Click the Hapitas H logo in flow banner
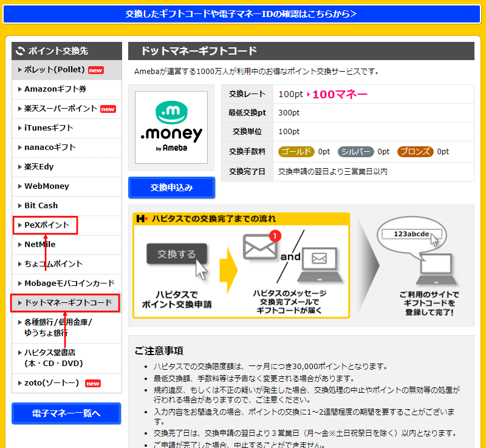Image resolution: width=486 pixels, height=448 pixels. coord(142,219)
